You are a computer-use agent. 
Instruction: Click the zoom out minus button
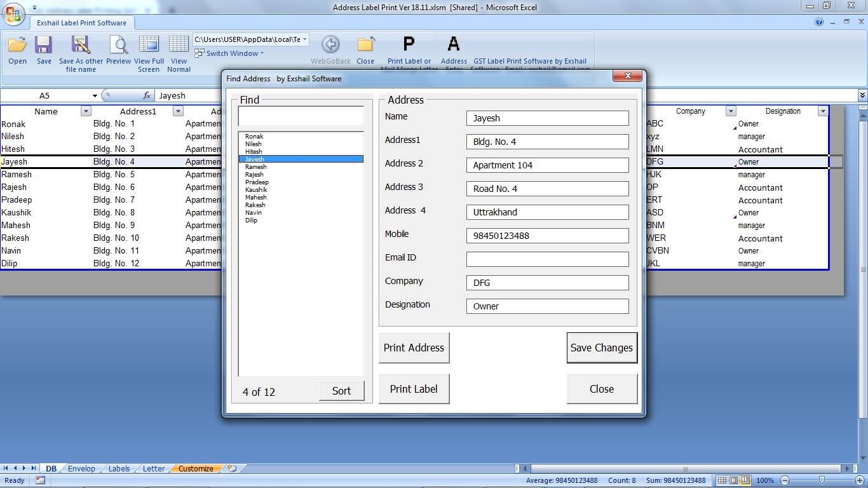785,480
